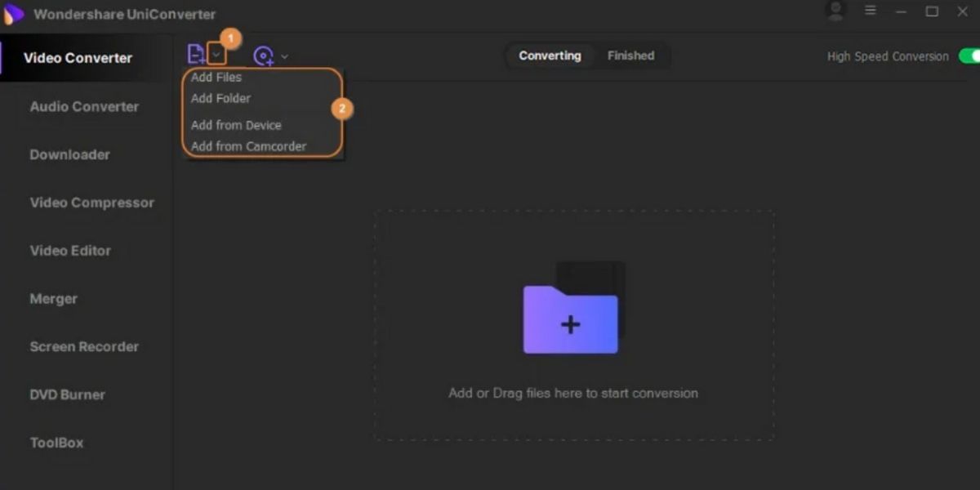Open the DVD Burner section

tap(67, 394)
